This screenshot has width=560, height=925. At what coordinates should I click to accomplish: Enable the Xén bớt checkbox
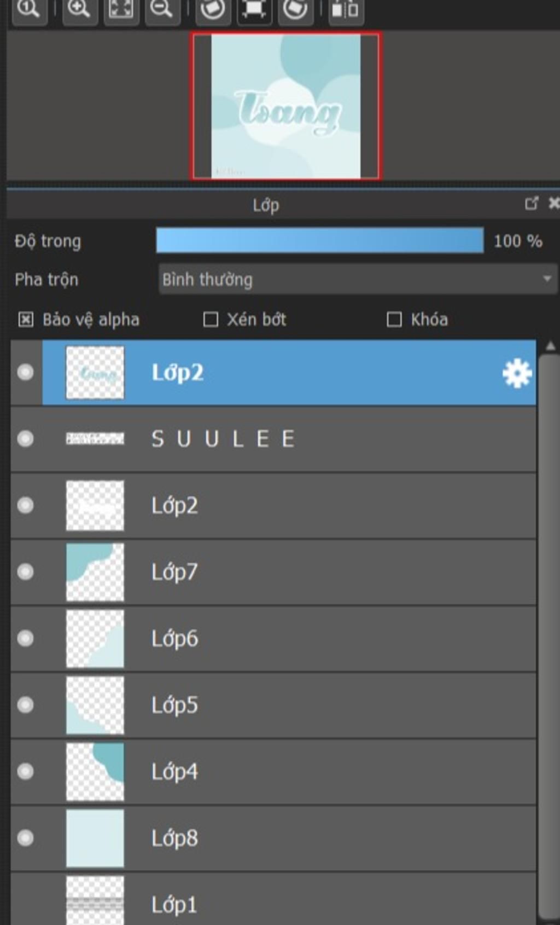[x=211, y=320]
